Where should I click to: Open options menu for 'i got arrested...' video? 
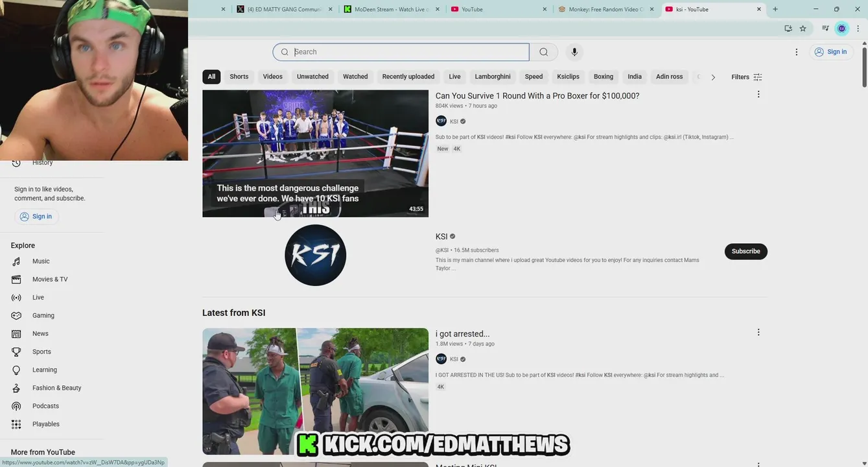click(758, 333)
